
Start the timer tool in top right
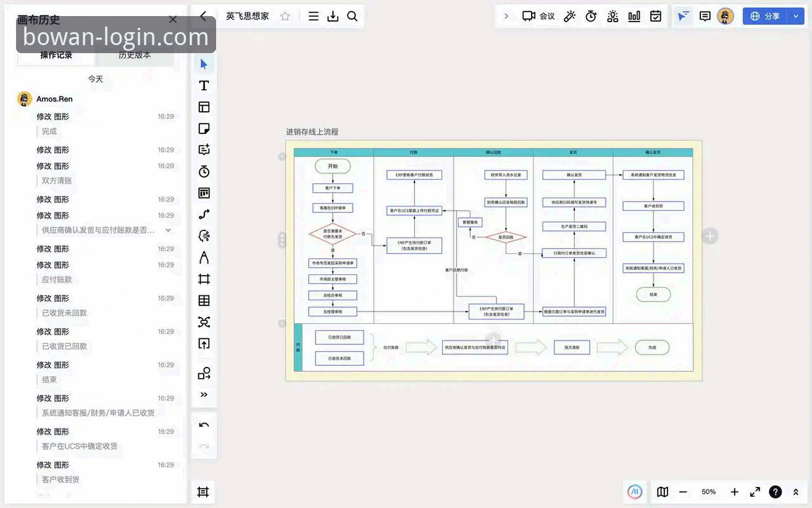tap(591, 16)
